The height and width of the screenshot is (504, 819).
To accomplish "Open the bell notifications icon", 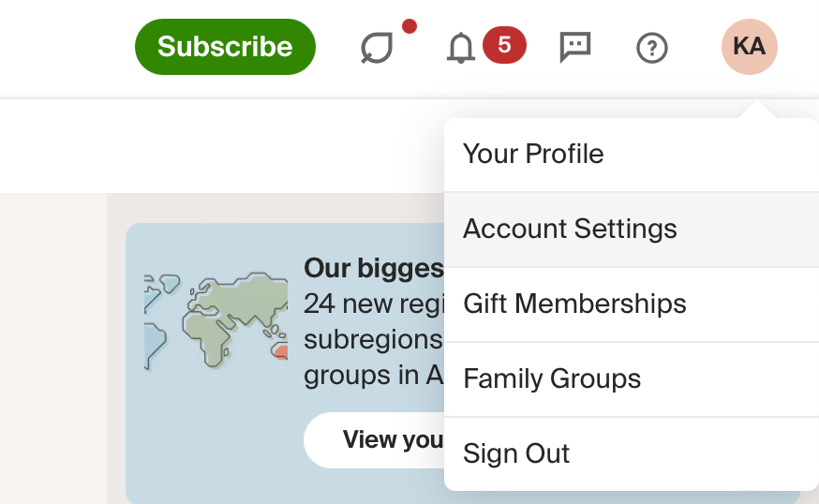I will pyautogui.click(x=461, y=48).
